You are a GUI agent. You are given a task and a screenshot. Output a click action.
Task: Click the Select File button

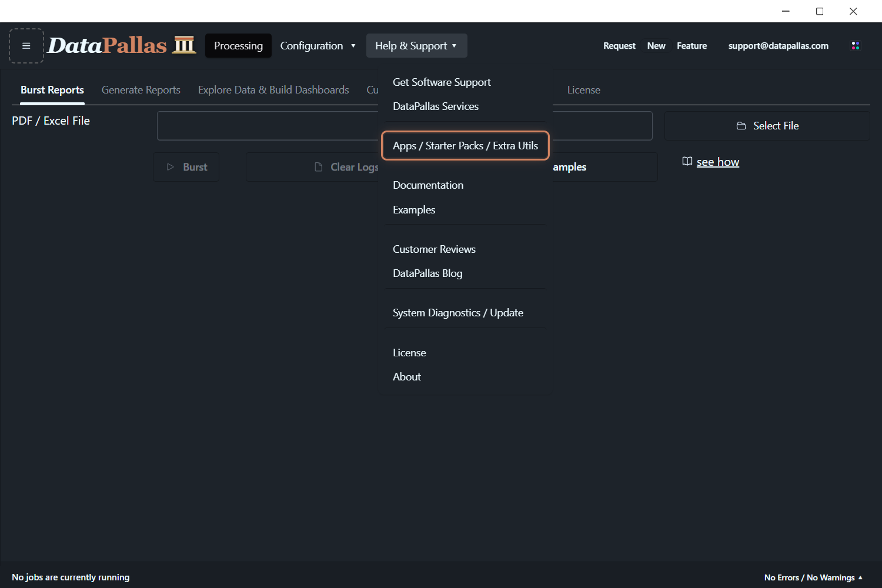(x=767, y=126)
